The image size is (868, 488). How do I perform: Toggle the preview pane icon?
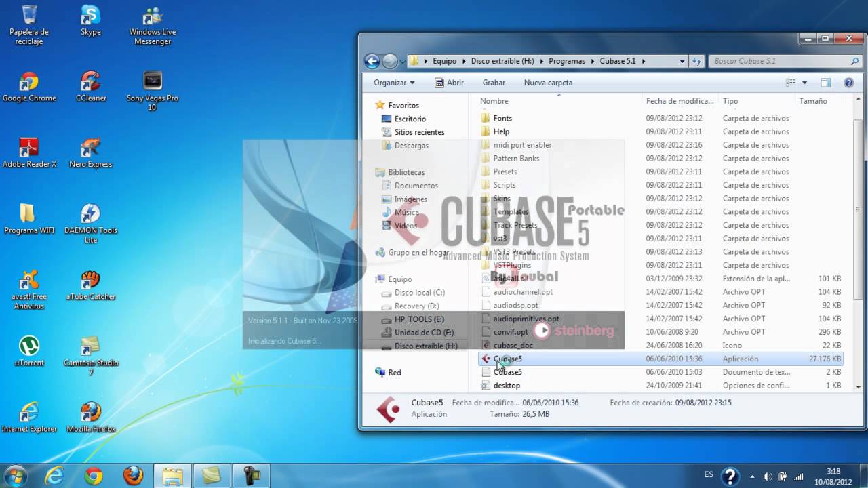pyautogui.click(x=825, y=83)
